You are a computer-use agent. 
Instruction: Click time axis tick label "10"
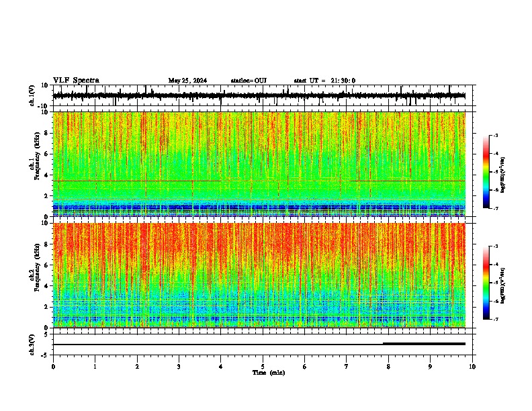(x=472, y=367)
